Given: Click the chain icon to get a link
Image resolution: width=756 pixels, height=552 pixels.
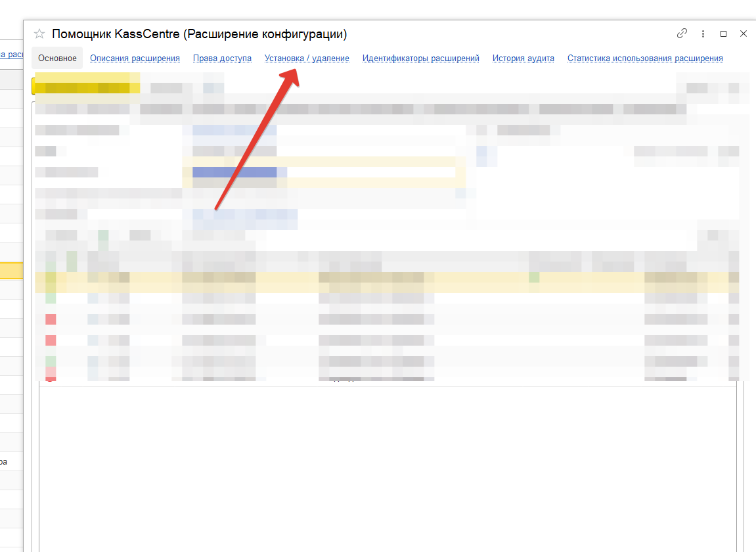Looking at the screenshot, I should click(x=682, y=34).
